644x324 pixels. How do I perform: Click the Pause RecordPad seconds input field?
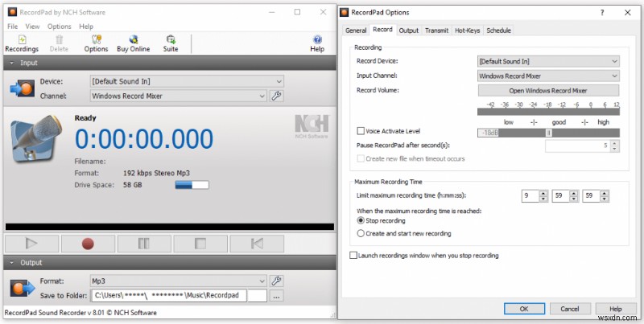[578, 146]
